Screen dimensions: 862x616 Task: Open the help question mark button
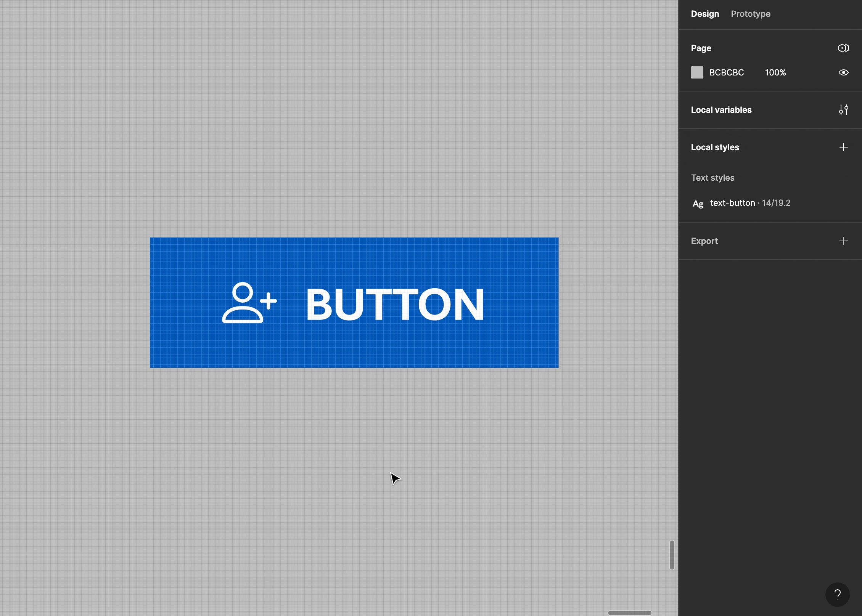coord(837,594)
